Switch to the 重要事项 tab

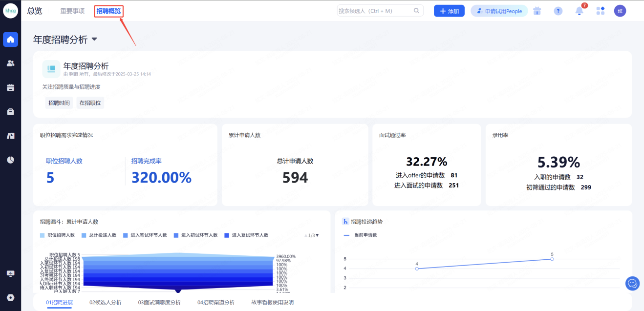[72, 11]
